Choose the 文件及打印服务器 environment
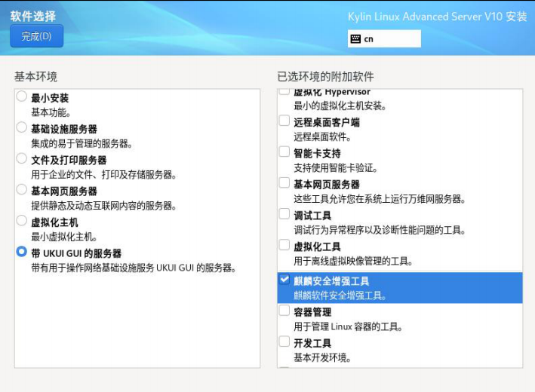The width and height of the screenshot is (535, 392). (x=21, y=158)
